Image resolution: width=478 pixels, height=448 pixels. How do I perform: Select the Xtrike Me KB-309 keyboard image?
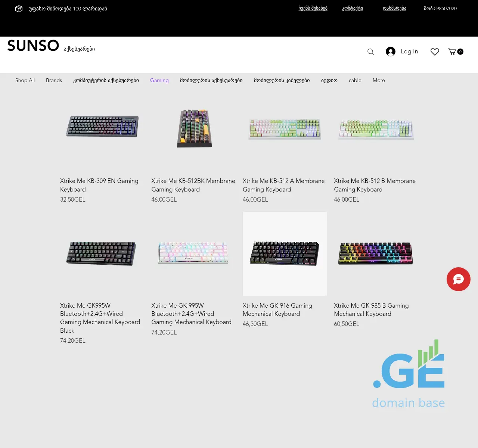point(102,126)
